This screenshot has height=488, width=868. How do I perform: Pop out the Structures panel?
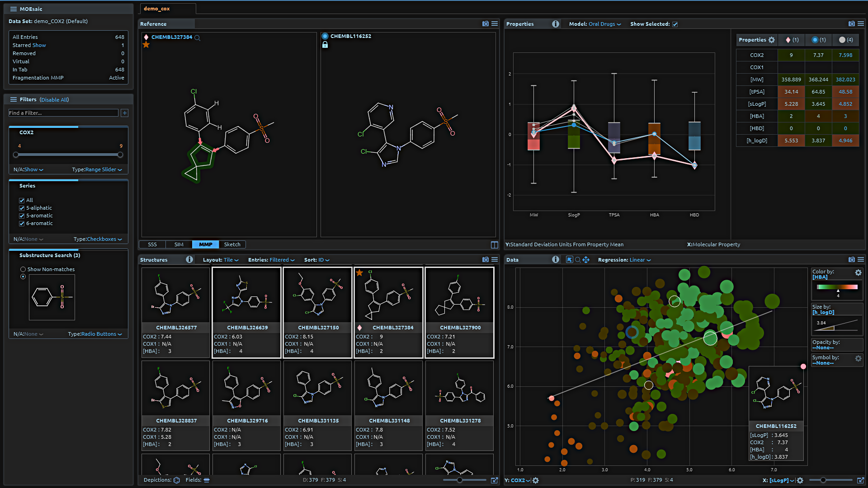(495, 480)
